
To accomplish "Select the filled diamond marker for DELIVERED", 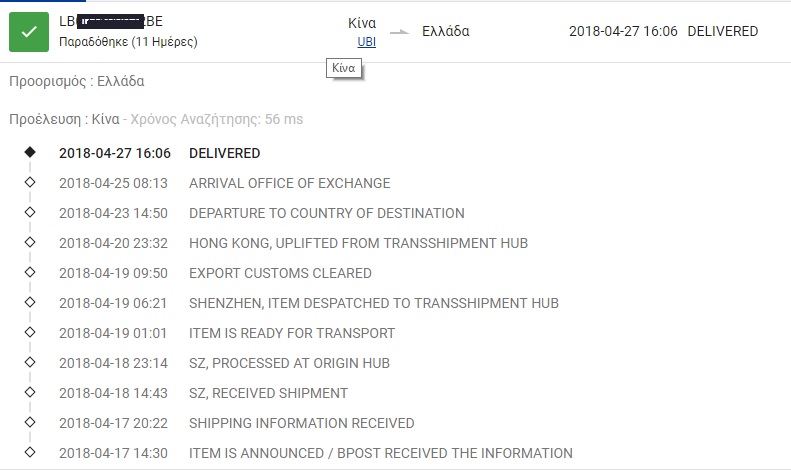I will pos(30,153).
